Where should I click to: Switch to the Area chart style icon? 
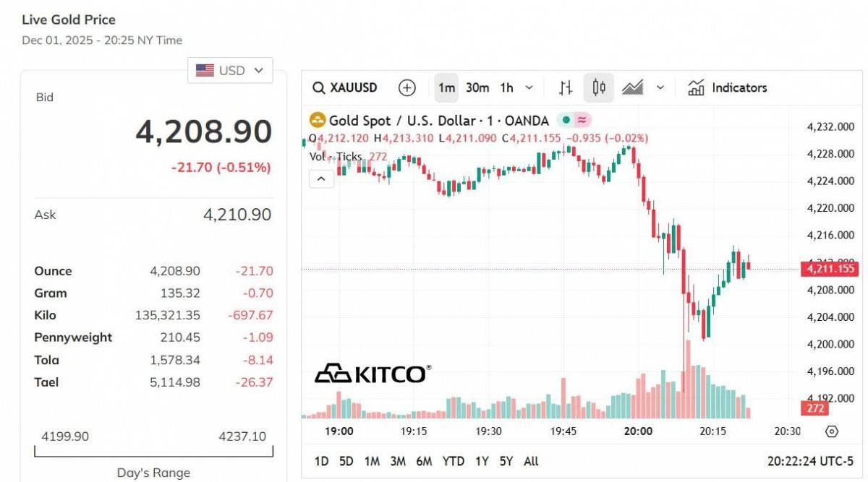coord(632,88)
